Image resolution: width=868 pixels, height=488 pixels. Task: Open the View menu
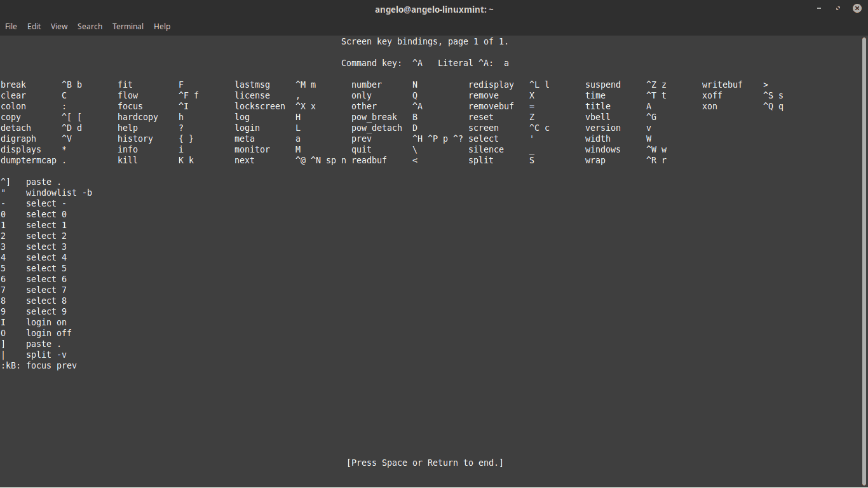coord(58,26)
